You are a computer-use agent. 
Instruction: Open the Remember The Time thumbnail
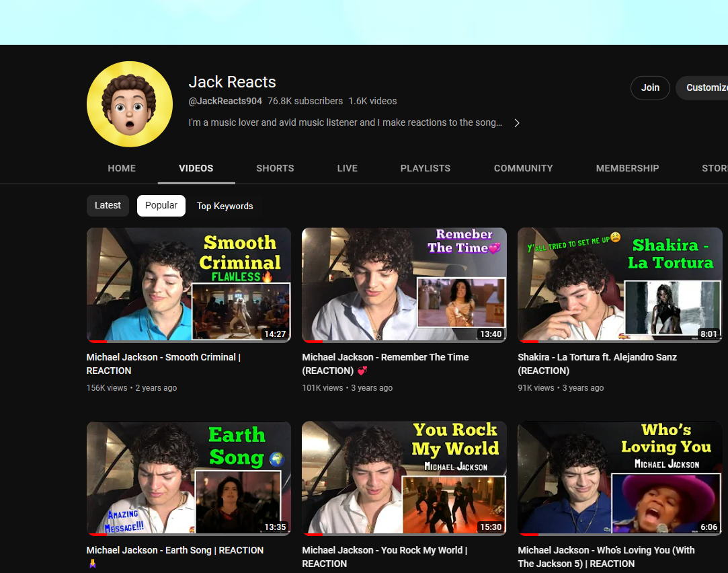click(x=404, y=285)
